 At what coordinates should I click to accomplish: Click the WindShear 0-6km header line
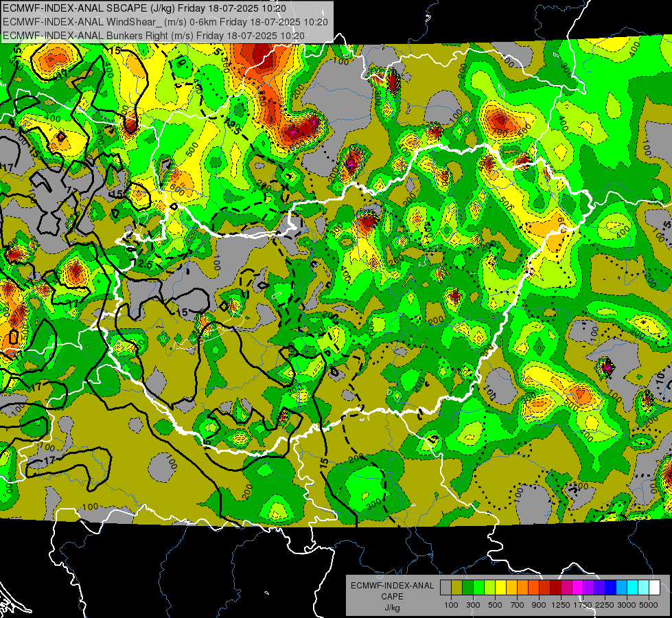(x=165, y=22)
